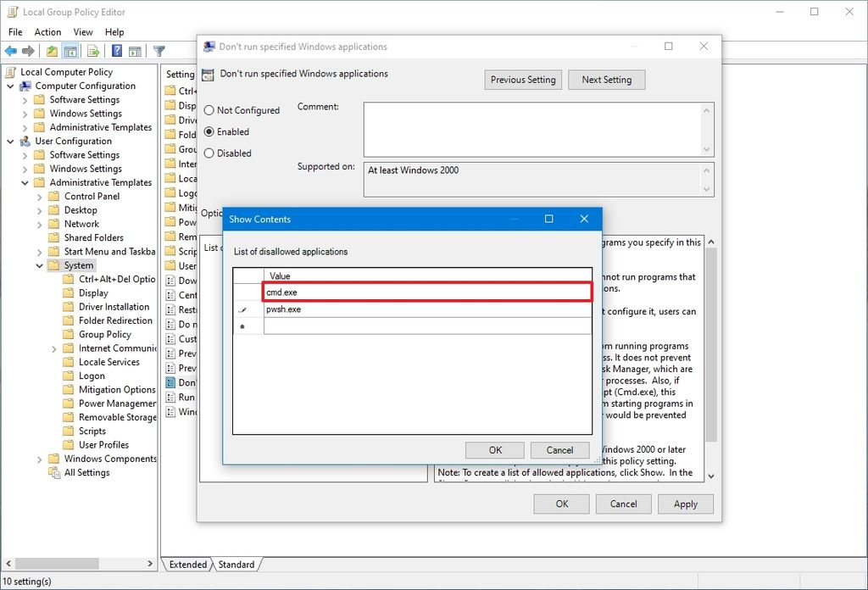Open Help using the question mark icon
Screen dimensions: 868x590
click(x=117, y=50)
